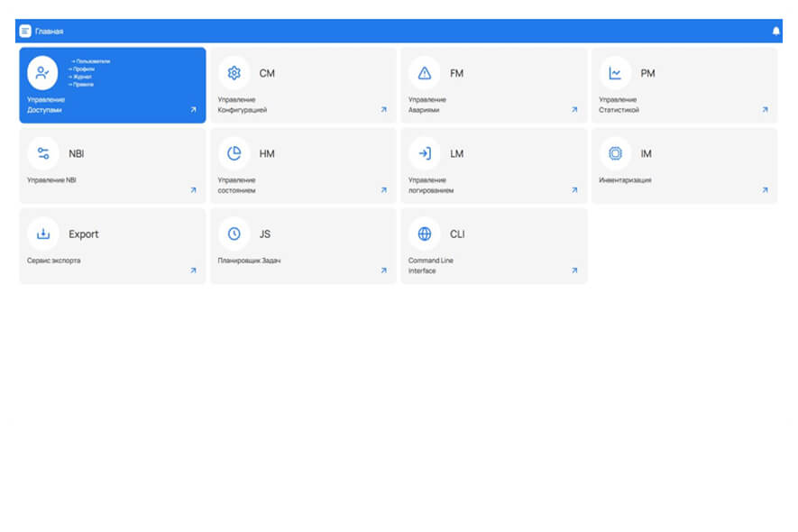This screenshot has width=798, height=532.
Task: Select the IM inventory chip icon
Action: point(615,153)
